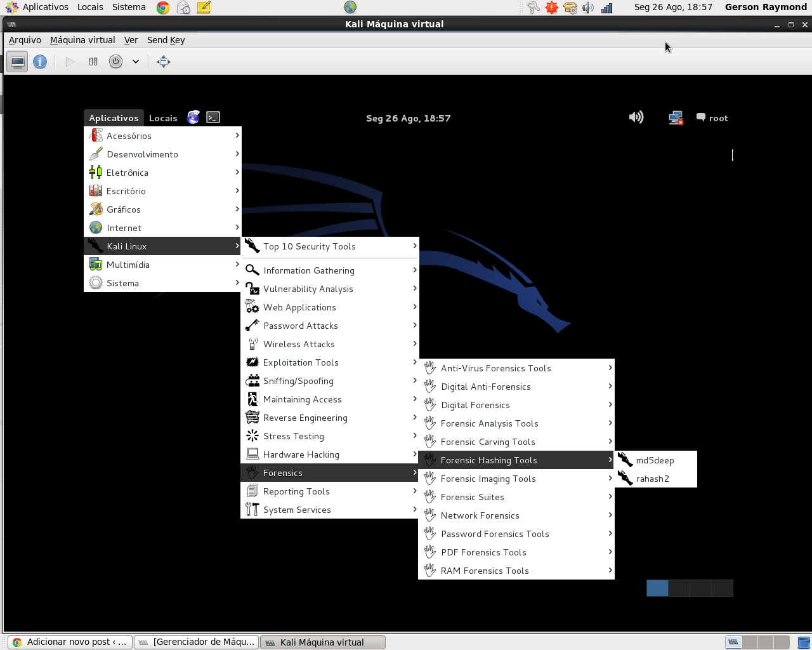
Task: Open Exploitation Tools submenu
Action: click(x=330, y=362)
